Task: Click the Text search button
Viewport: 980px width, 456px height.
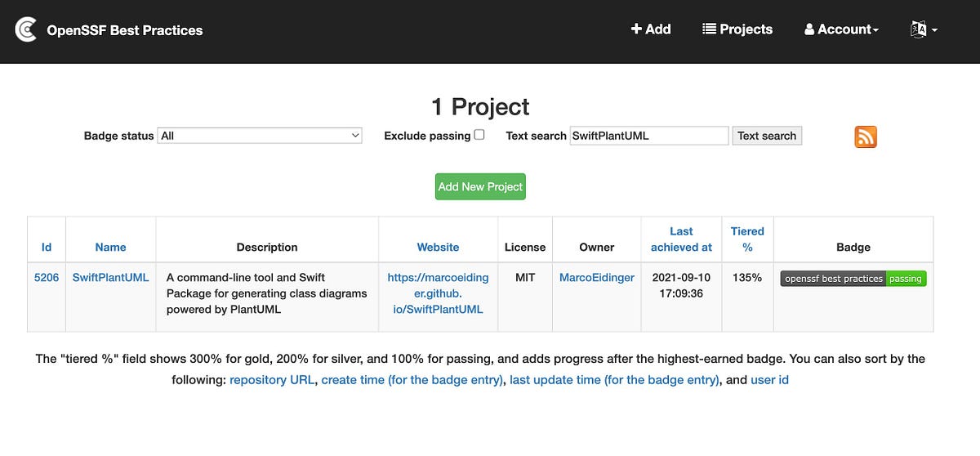Action: pos(767,136)
